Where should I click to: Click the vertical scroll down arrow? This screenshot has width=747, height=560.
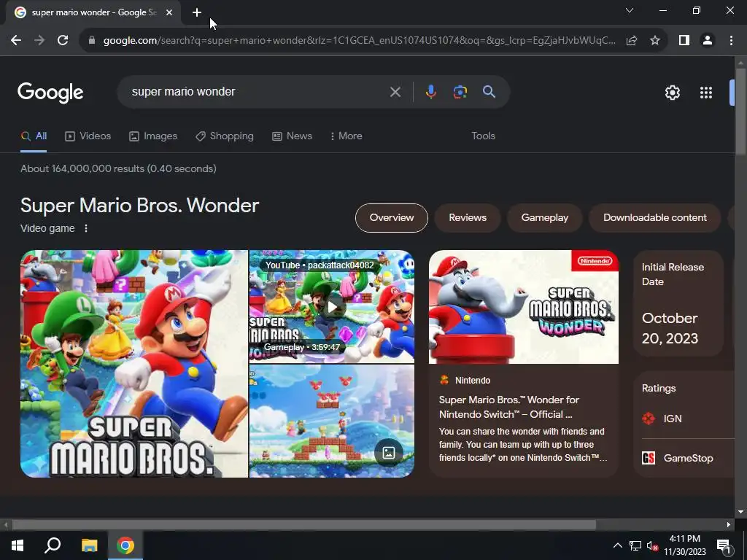pos(740,512)
